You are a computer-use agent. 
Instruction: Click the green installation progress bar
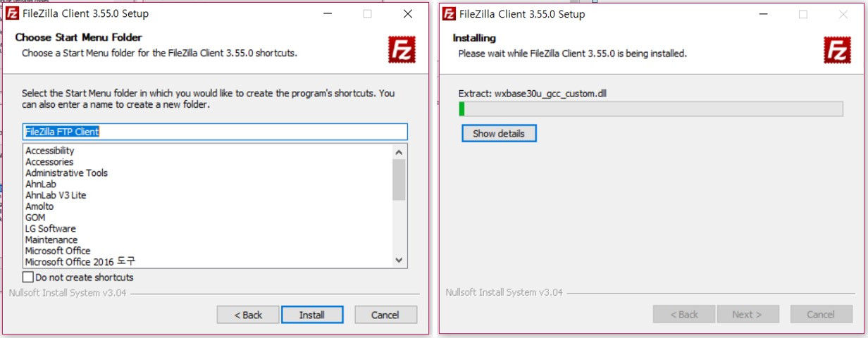[651, 108]
